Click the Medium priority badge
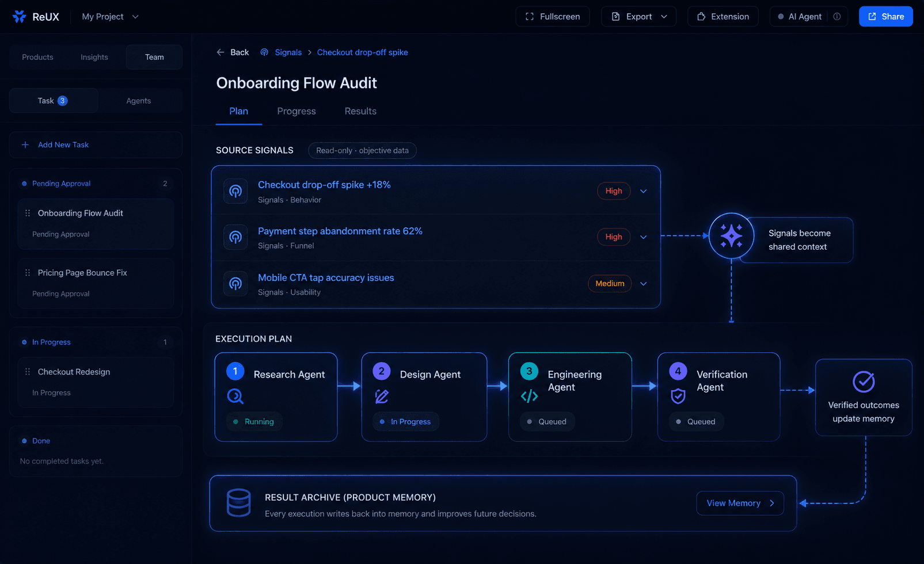 click(x=610, y=284)
